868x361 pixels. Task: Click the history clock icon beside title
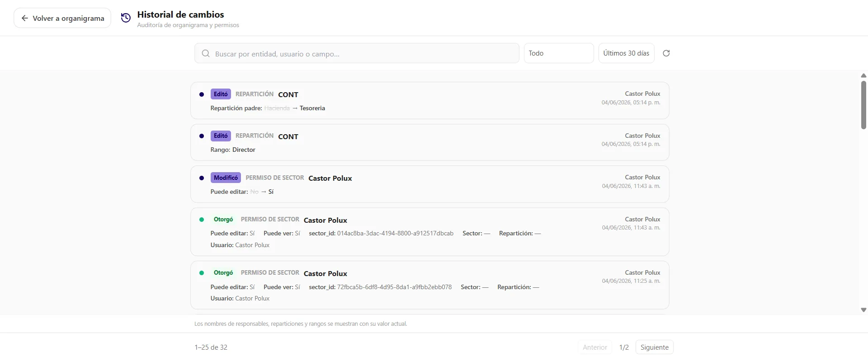126,18
